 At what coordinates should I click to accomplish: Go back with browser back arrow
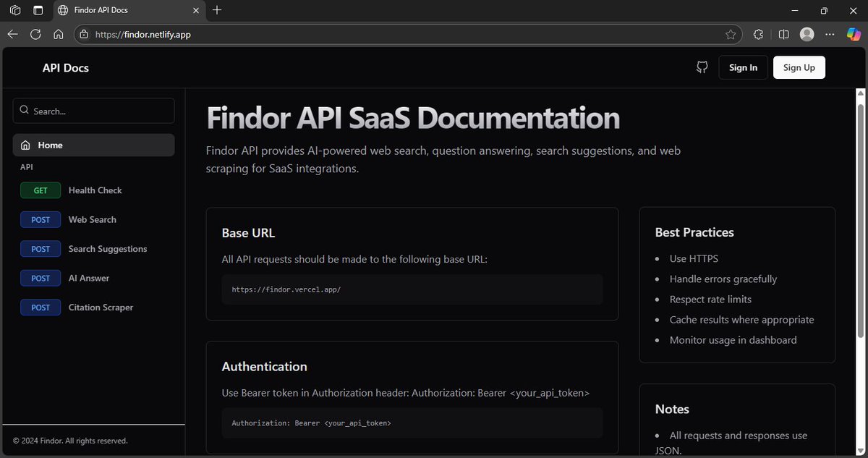[x=12, y=34]
